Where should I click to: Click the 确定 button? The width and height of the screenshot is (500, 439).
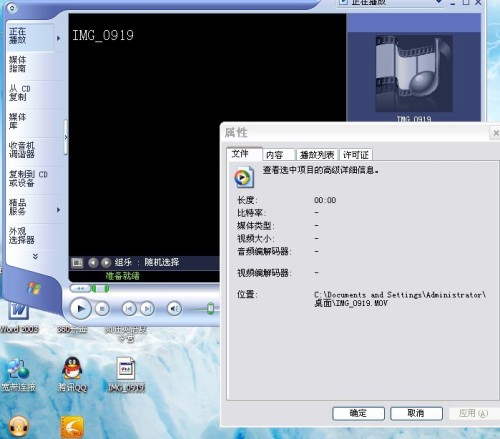click(358, 413)
